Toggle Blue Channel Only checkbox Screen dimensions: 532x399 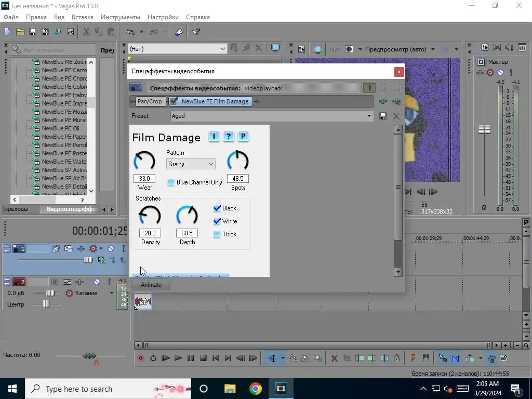(171, 182)
